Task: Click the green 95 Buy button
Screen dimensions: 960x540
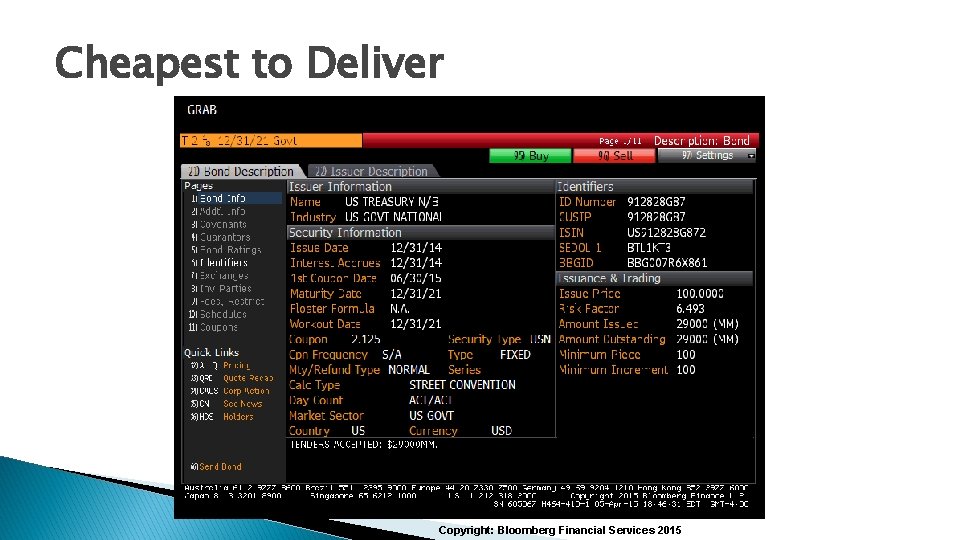Action: point(530,156)
